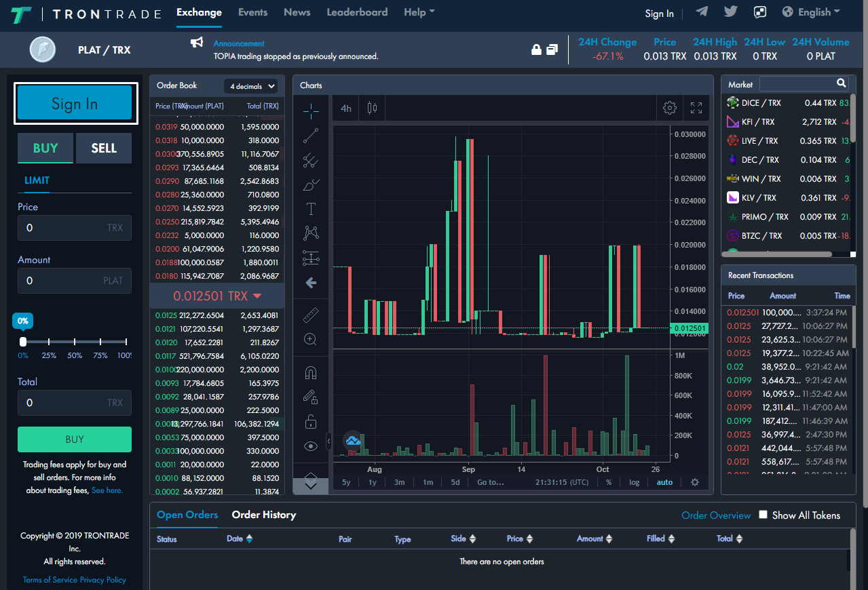Click the green BUY submit button
The image size is (868, 590).
75,439
